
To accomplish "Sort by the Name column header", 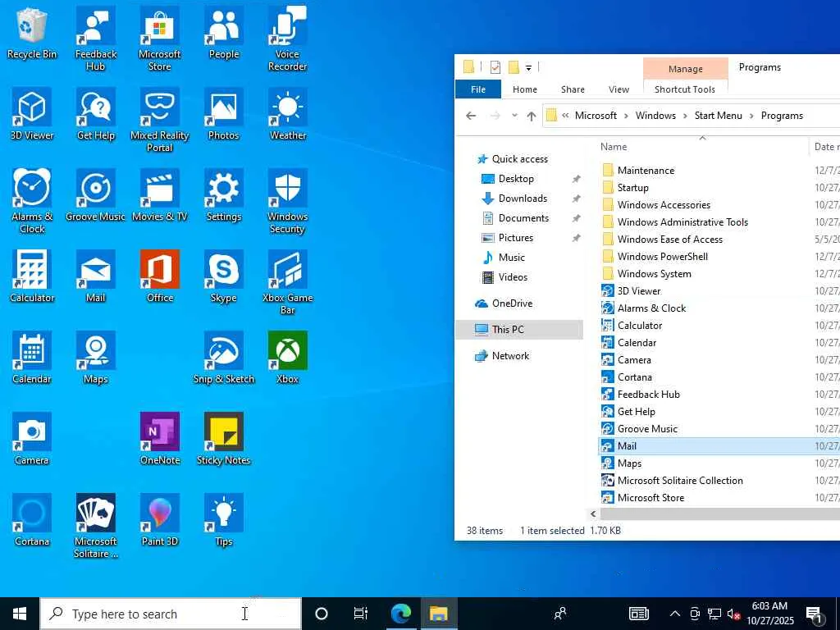I will tap(614, 146).
